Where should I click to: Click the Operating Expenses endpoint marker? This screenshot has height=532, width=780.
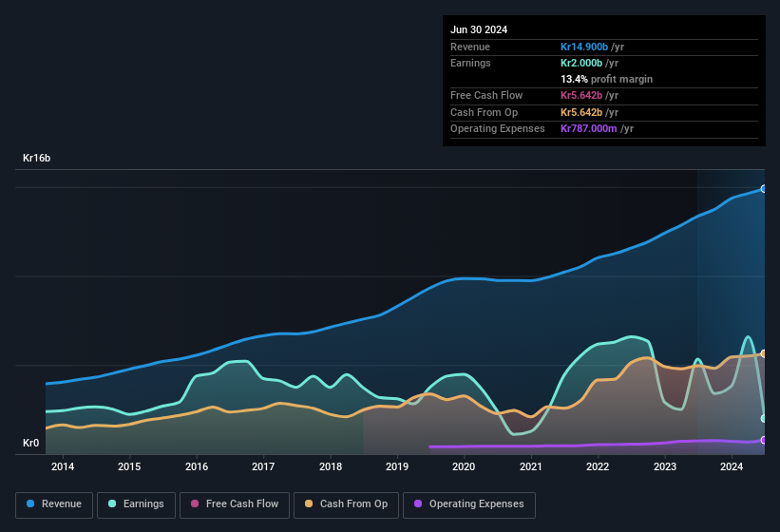(x=764, y=440)
